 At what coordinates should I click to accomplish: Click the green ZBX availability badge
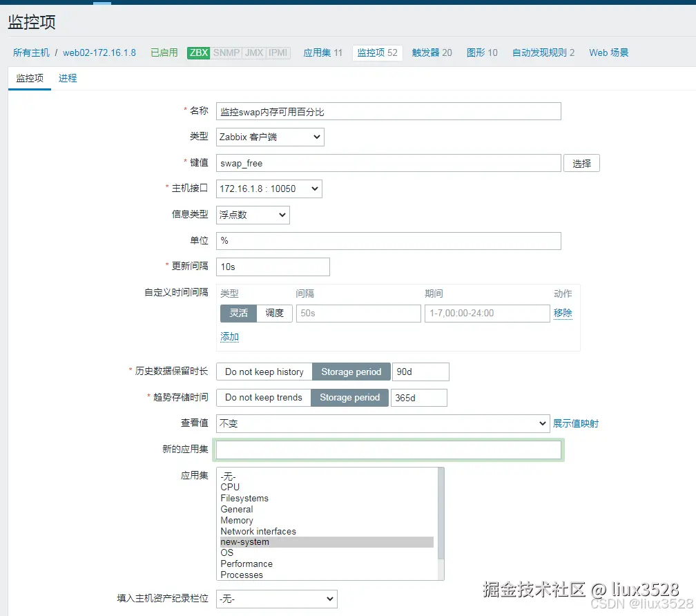198,52
